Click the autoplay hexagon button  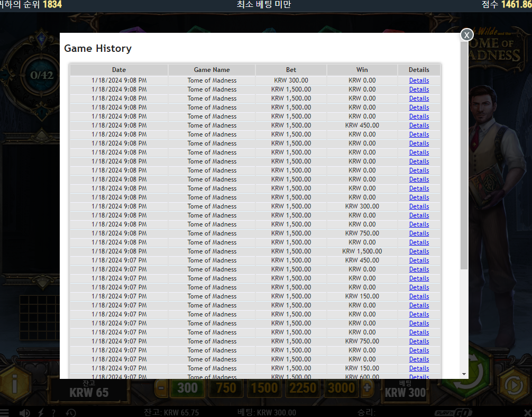[513, 385]
